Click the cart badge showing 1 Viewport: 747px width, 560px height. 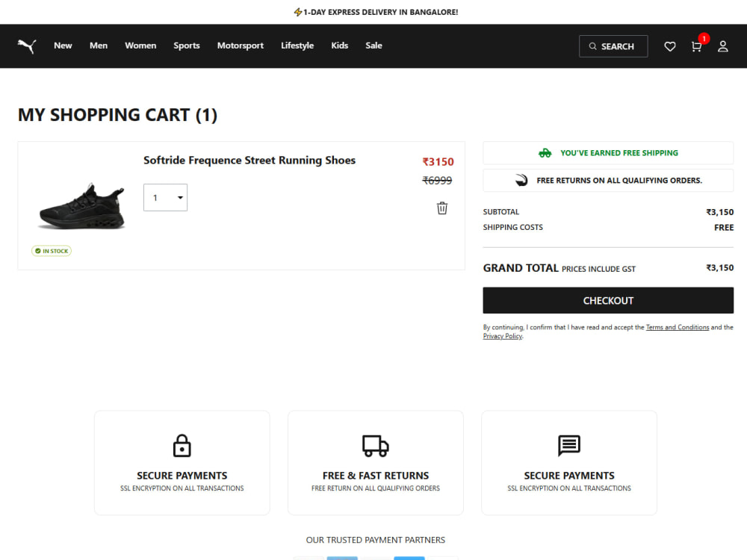pyautogui.click(x=704, y=39)
